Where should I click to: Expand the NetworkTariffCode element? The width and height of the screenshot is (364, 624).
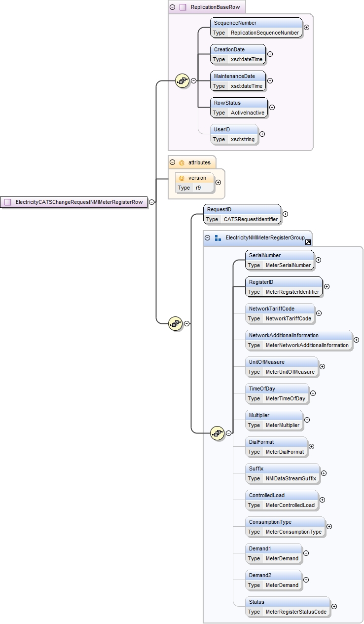[x=319, y=313]
